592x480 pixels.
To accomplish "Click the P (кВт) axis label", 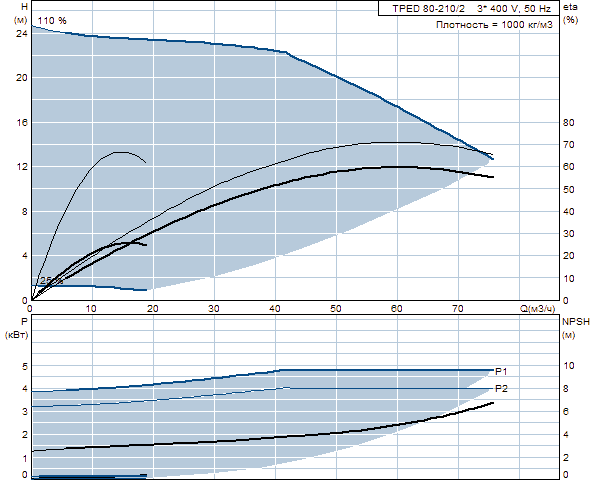I will [x=17, y=328].
